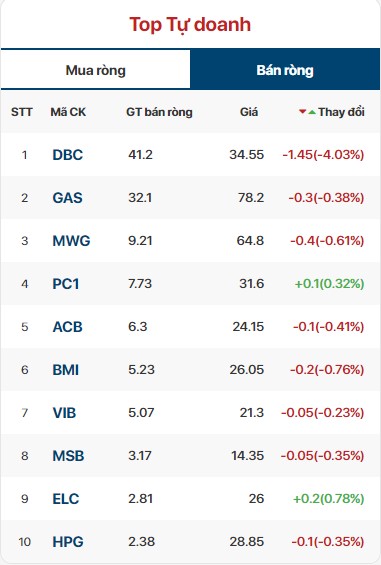Open the ELC stock code

(65, 499)
